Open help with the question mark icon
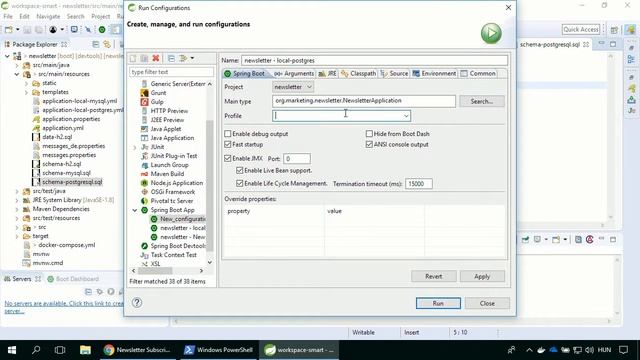This screenshot has width=640, height=360. point(137,302)
